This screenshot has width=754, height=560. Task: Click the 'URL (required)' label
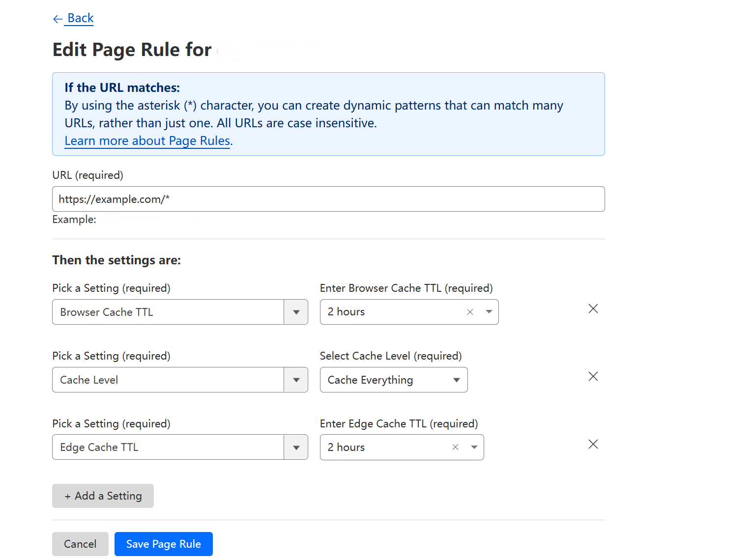(x=88, y=175)
